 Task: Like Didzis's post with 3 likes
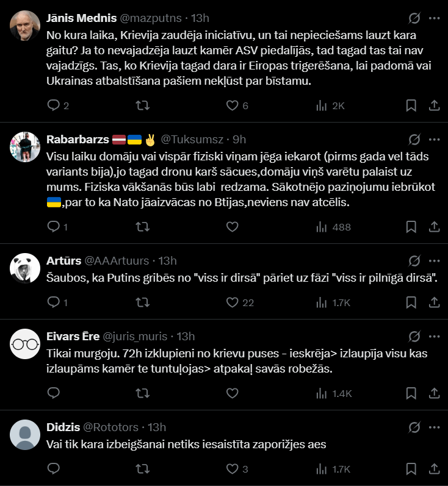point(232,469)
